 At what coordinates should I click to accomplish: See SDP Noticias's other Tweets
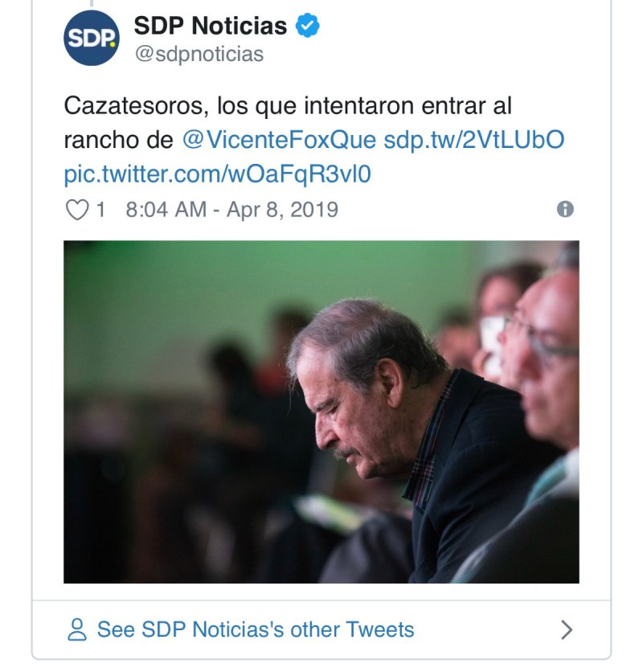[256, 629]
